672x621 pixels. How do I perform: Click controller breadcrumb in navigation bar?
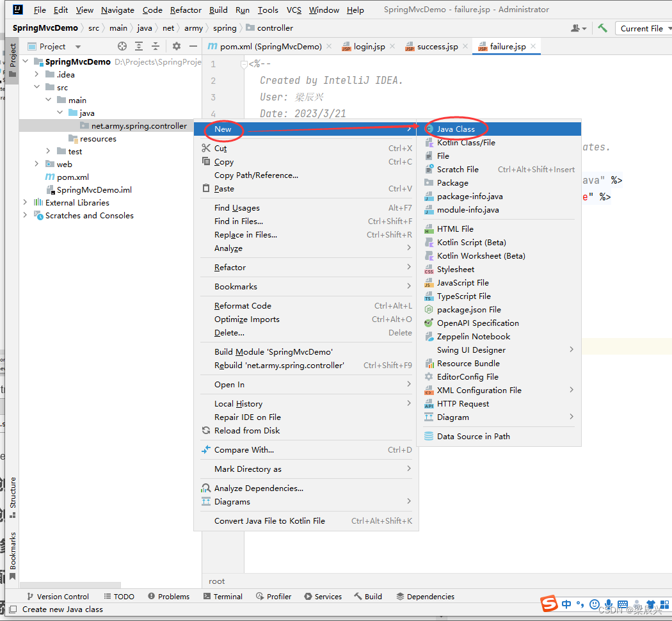(x=270, y=28)
